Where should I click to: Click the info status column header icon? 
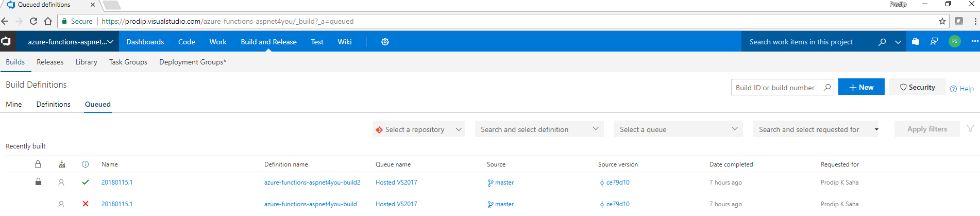tap(86, 164)
